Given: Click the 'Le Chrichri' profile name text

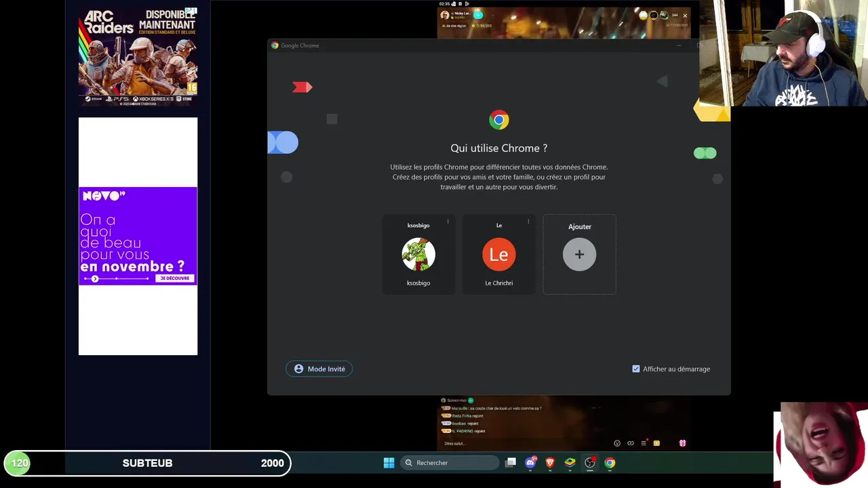Looking at the screenshot, I should click(x=499, y=283).
